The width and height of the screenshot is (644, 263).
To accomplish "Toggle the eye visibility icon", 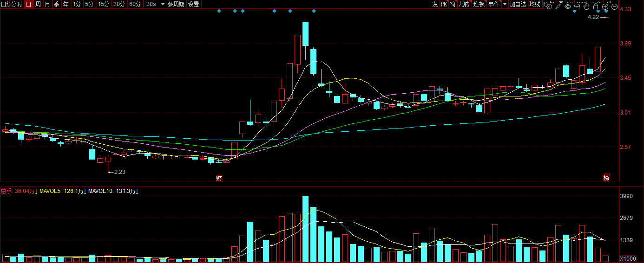I will (568, 6).
